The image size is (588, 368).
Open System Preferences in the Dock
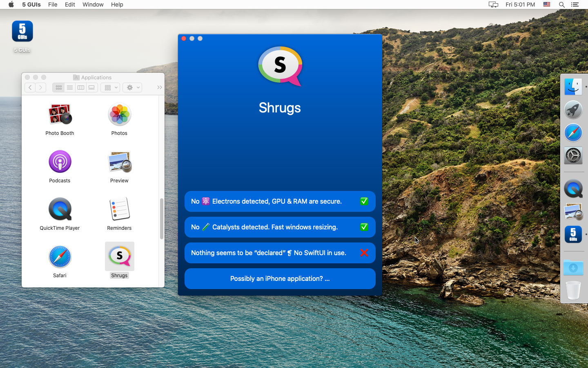(573, 156)
